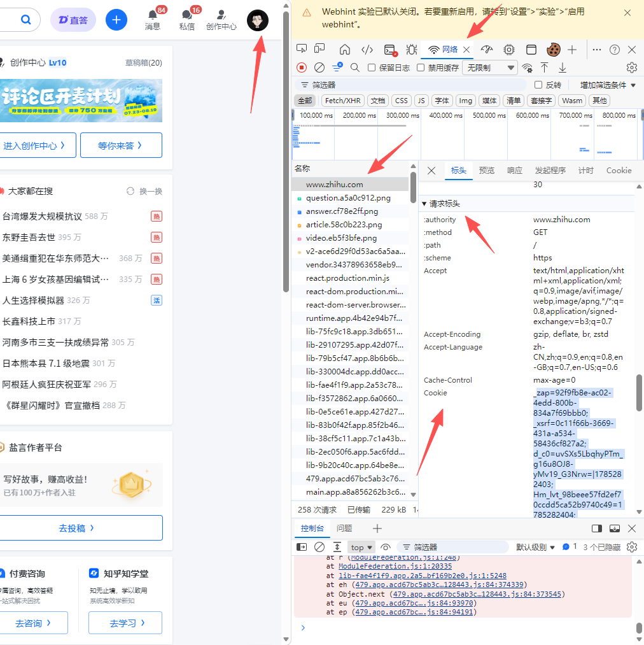Open the 增加筛选条件 dropdown
This screenshot has height=645, width=644.
tap(608, 85)
